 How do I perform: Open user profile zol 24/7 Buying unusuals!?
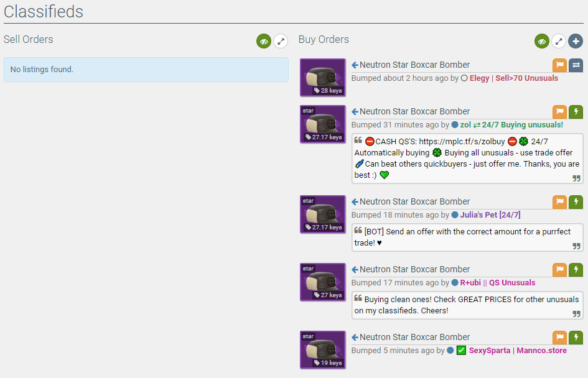point(511,125)
